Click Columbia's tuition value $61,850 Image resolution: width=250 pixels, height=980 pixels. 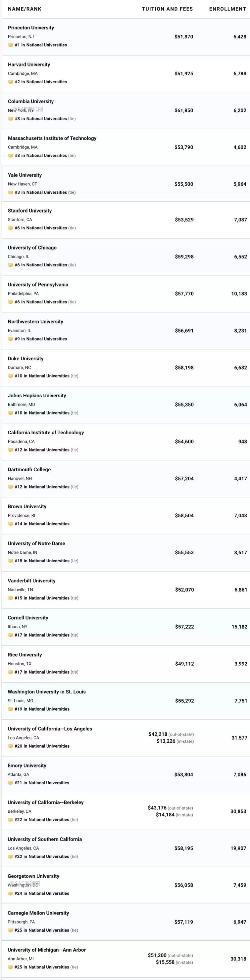(184, 111)
